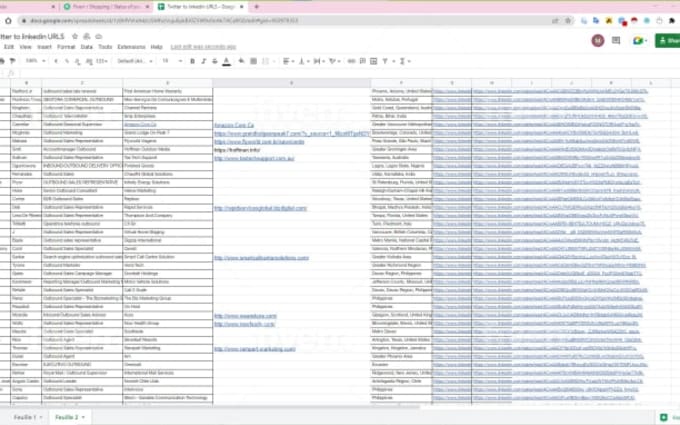Open the comment history icon
Image resolution: width=680 pixels, height=425 pixels.
616,40
